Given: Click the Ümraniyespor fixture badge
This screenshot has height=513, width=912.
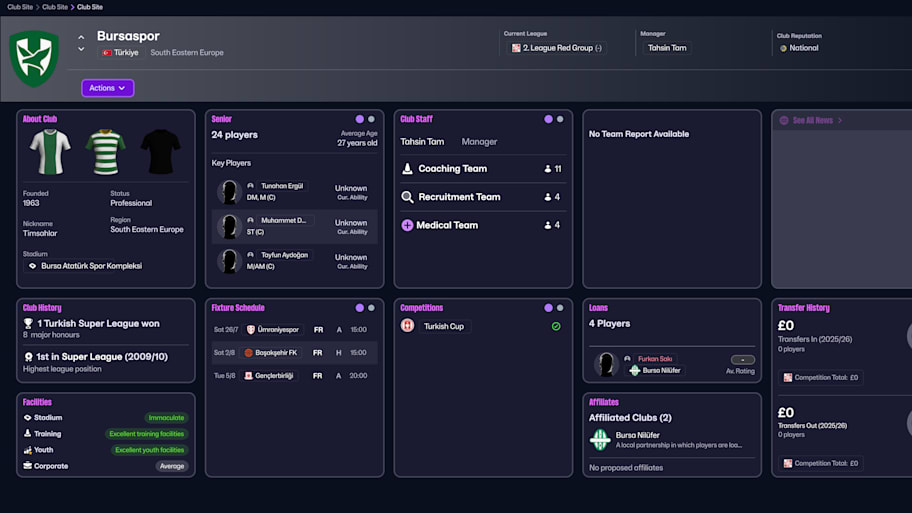Looking at the screenshot, I should (x=248, y=329).
